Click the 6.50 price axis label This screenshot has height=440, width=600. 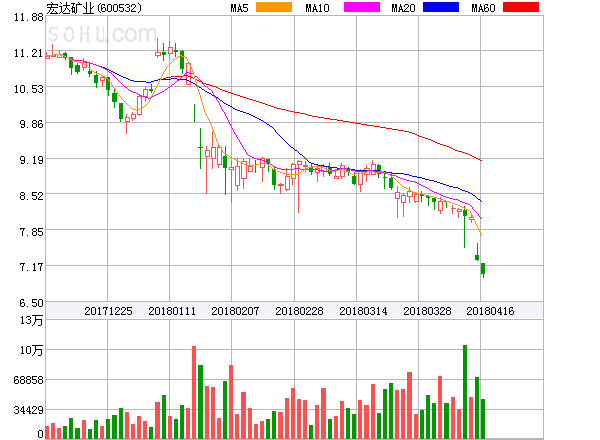31,303
